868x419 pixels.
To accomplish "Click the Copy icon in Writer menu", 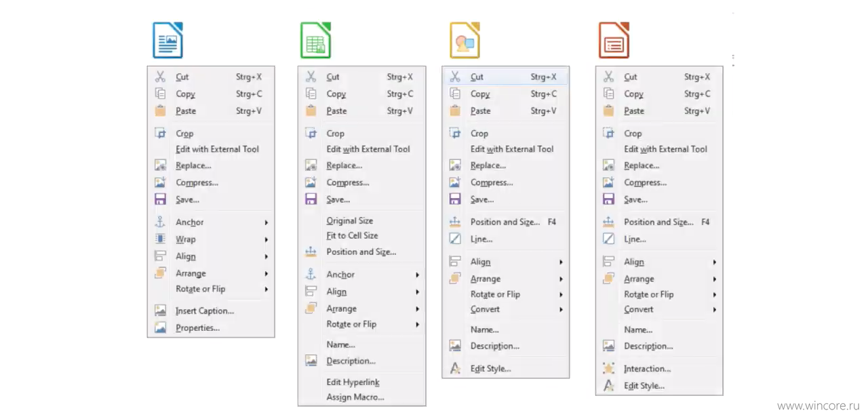I will click(160, 94).
